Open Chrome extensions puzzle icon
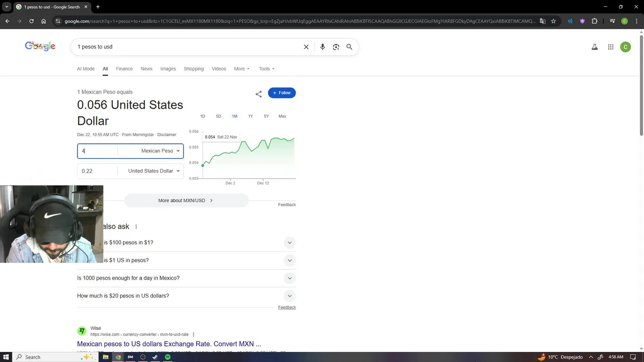This screenshot has width=644, height=362. (x=595, y=21)
